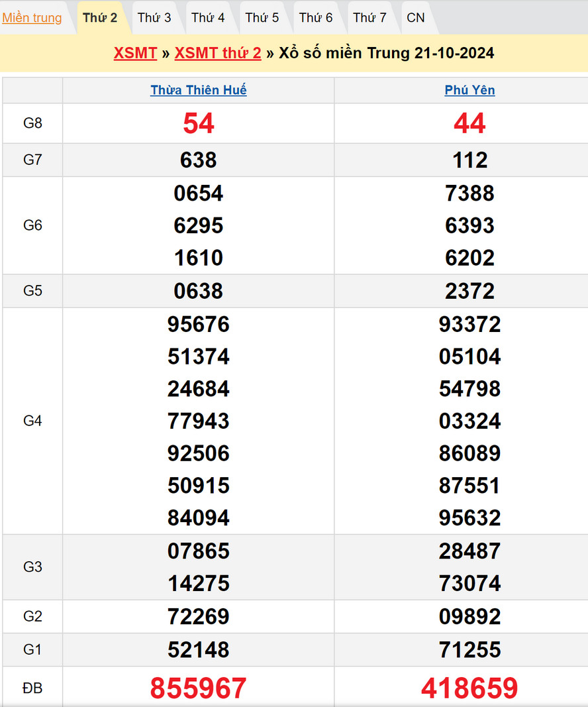Open the Thừa Thiên Huế province link
The image size is (588, 707).
199,90
